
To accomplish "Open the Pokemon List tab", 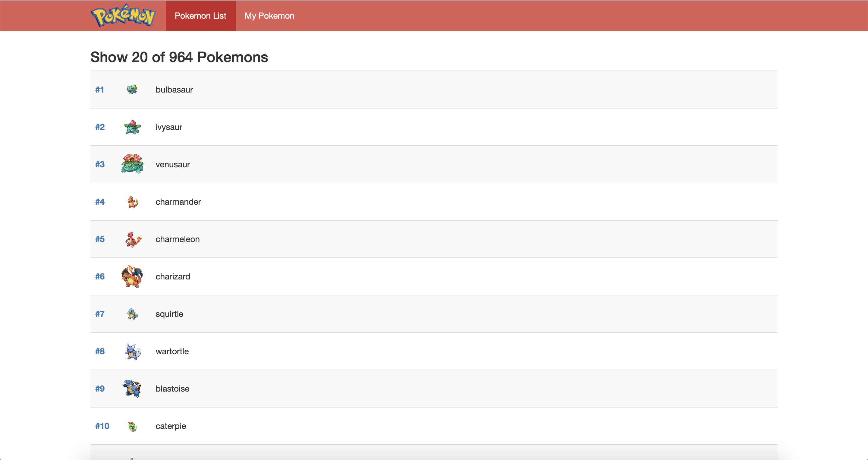I will (200, 16).
